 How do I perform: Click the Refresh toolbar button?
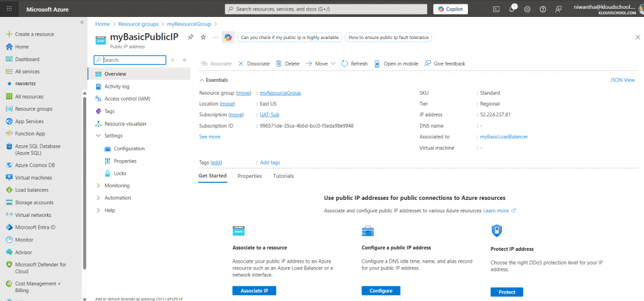355,63
